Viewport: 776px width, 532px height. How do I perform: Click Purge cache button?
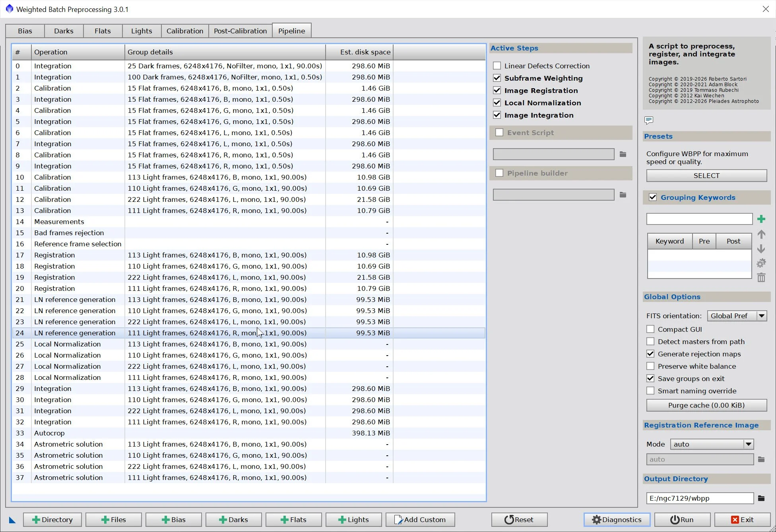click(x=706, y=405)
